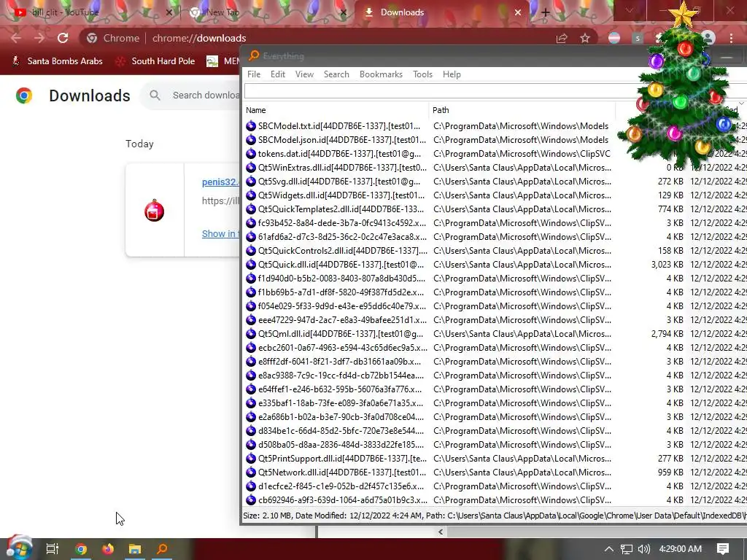The image size is (747, 560).
Task: Click the magnifier icon in Search downloads
Action: pyautogui.click(x=155, y=96)
